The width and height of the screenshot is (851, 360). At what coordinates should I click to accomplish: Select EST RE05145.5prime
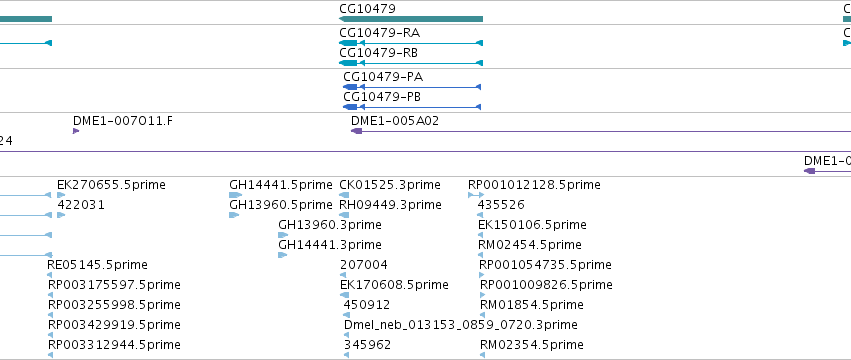98,265
